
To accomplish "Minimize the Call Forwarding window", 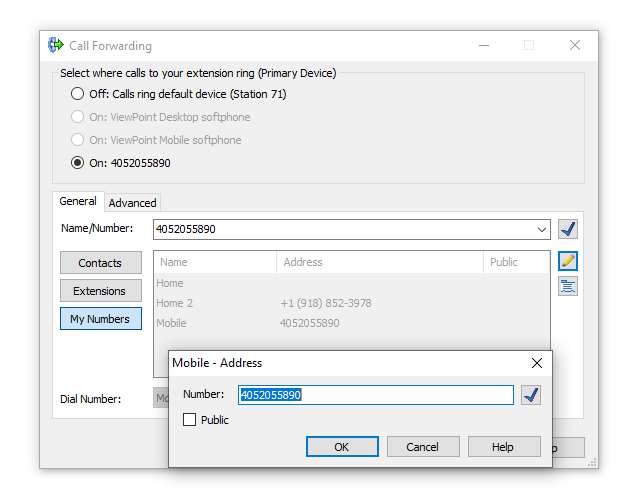I will (484, 45).
